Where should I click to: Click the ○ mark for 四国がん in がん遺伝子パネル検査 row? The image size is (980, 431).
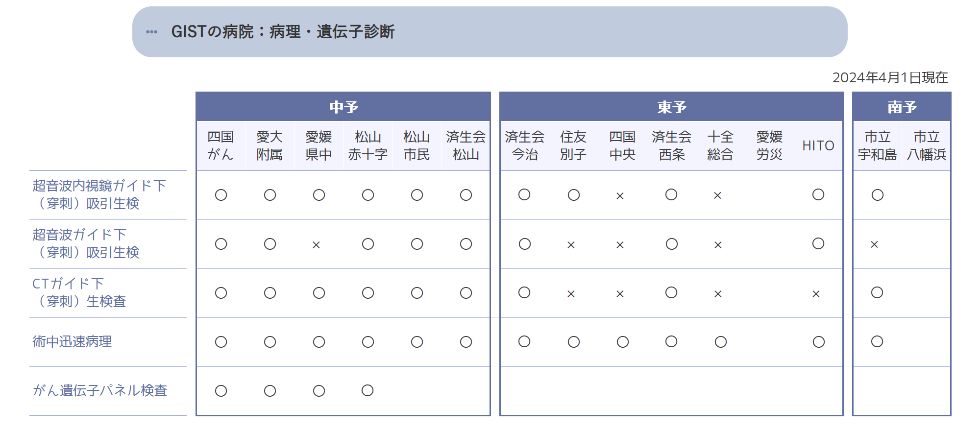click(x=221, y=391)
